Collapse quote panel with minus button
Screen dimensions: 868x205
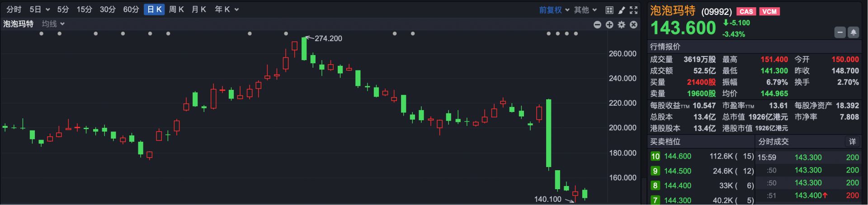(840, 33)
